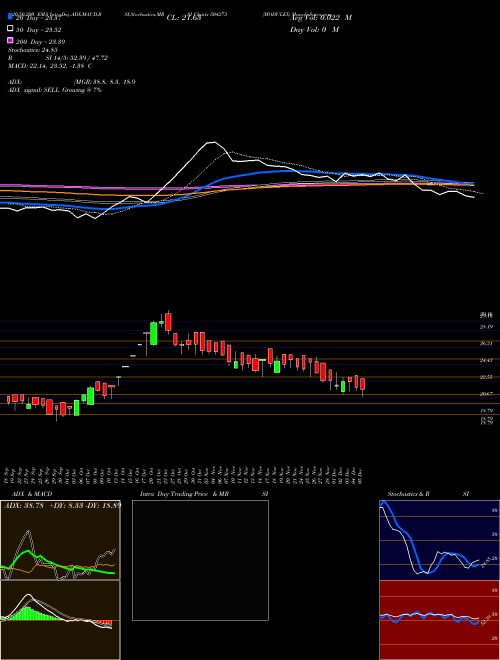Click the 'SI 14/3: 32.39 / 47.72' value
This screenshot has height=660, width=500.
(x=77, y=58)
